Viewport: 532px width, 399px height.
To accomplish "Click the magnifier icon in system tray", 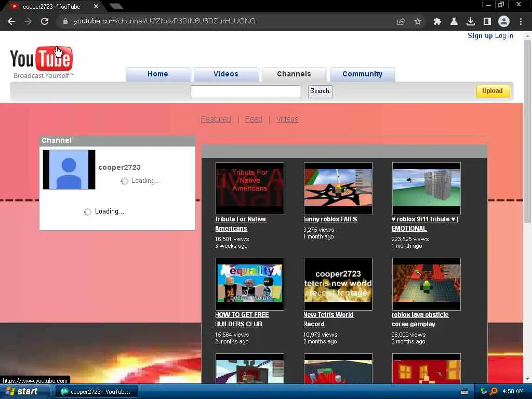I will (x=494, y=391).
